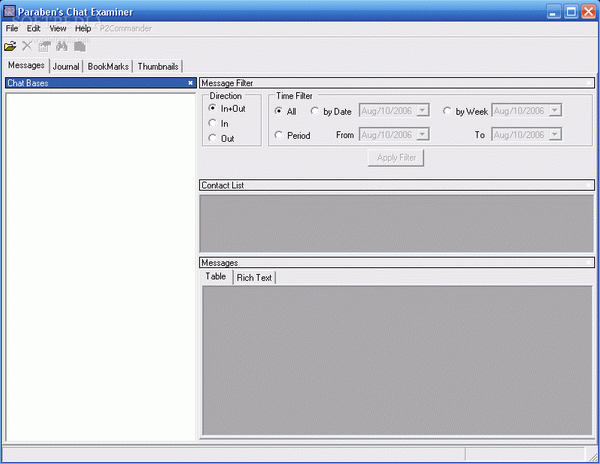Open the Edit menu
The height and width of the screenshot is (464, 600).
coord(33,28)
